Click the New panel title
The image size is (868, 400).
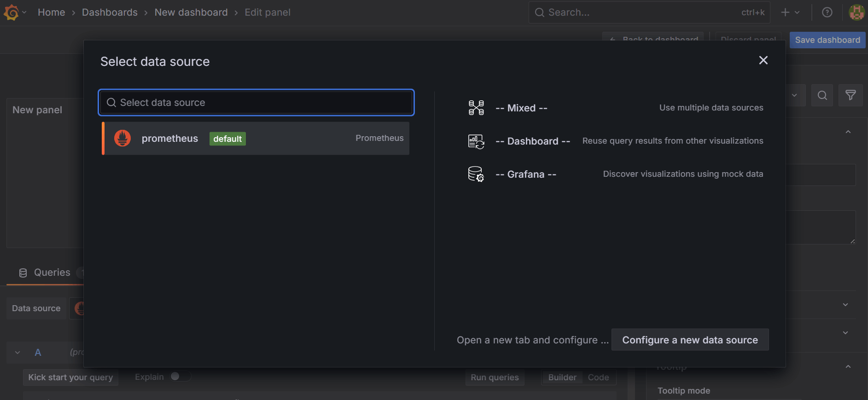coord(37,110)
